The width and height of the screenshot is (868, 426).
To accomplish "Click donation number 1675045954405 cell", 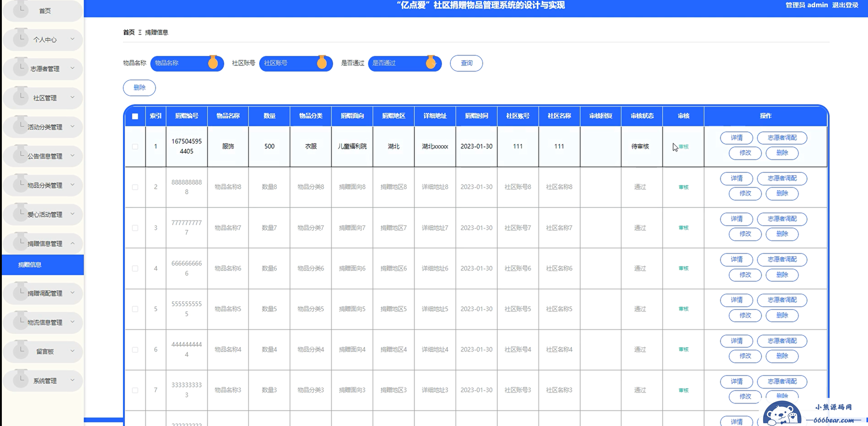I will point(187,146).
